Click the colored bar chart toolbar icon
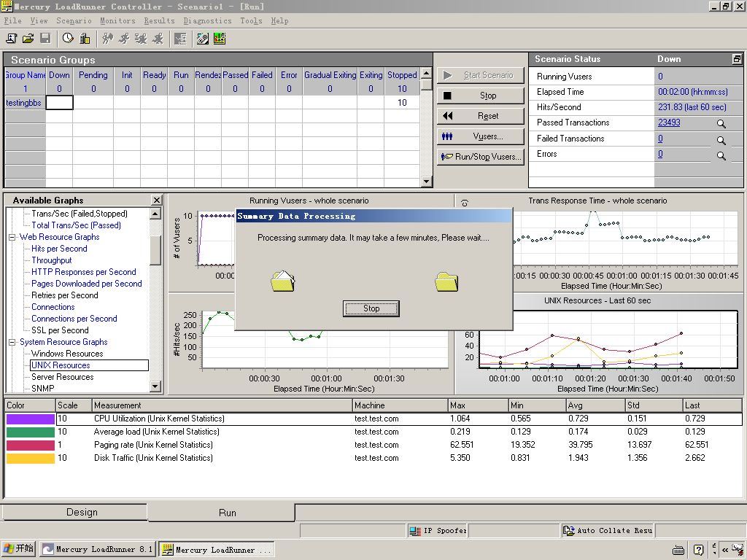 tap(220, 39)
